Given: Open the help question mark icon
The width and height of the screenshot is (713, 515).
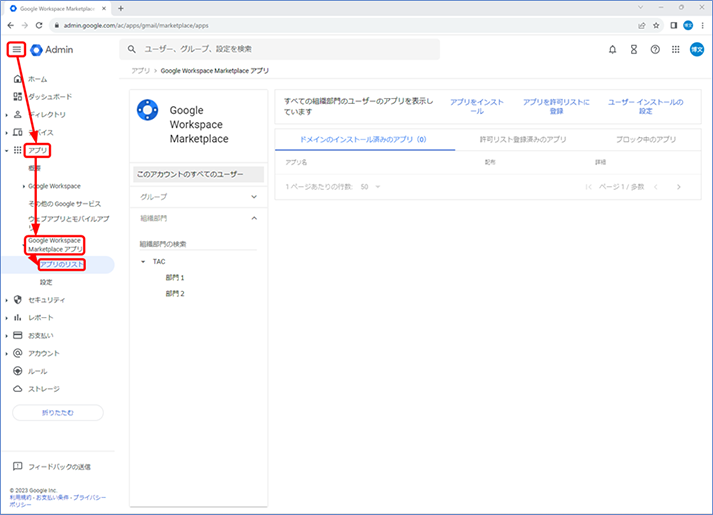Looking at the screenshot, I should point(655,50).
